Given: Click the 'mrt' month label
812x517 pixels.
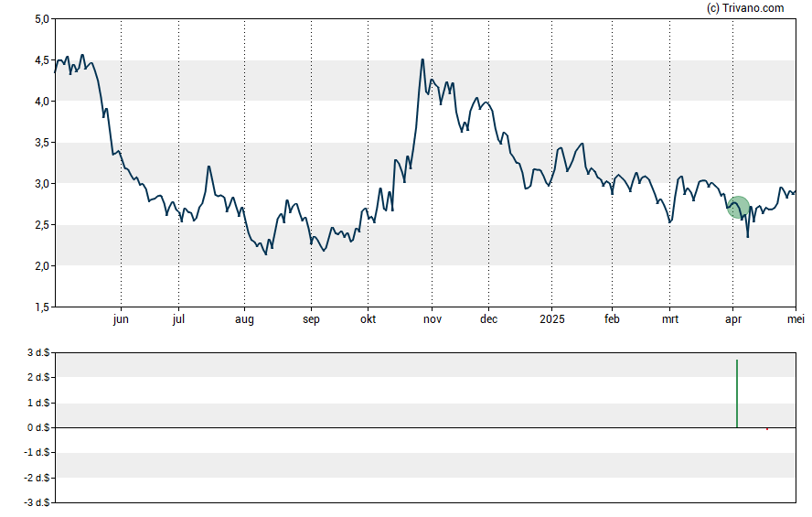Looking at the screenshot, I should (x=670, y=319).
